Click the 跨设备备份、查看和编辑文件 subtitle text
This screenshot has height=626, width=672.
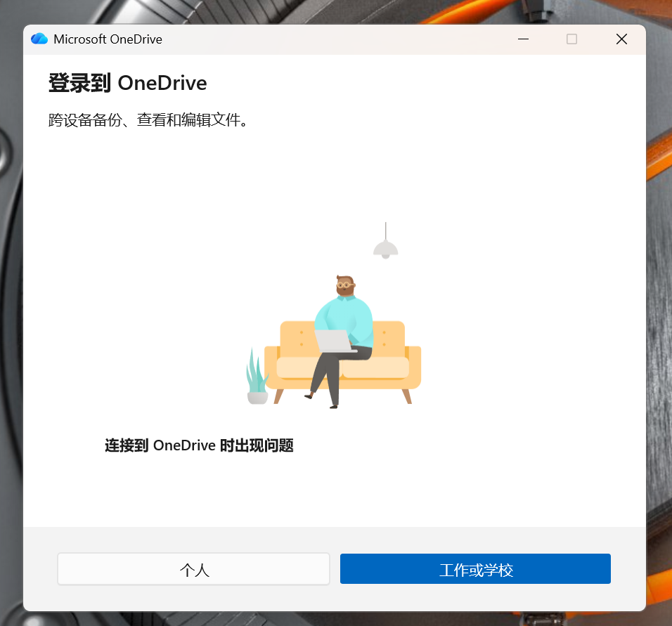(x=148, y=120)
